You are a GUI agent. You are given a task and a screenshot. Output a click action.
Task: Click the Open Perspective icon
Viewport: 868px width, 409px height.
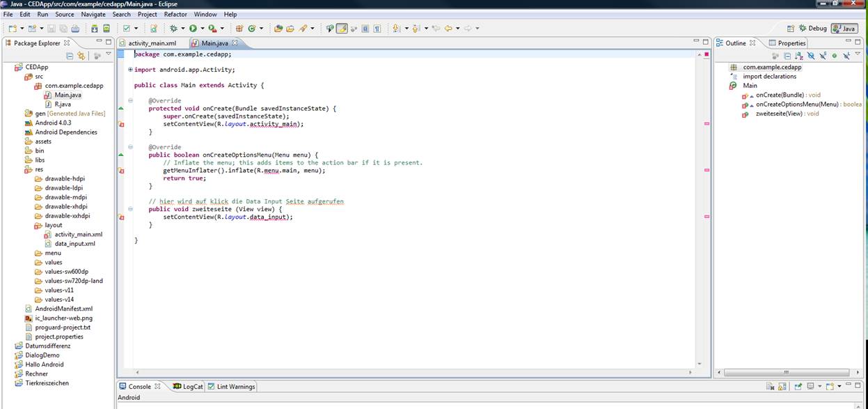point(791,29)
